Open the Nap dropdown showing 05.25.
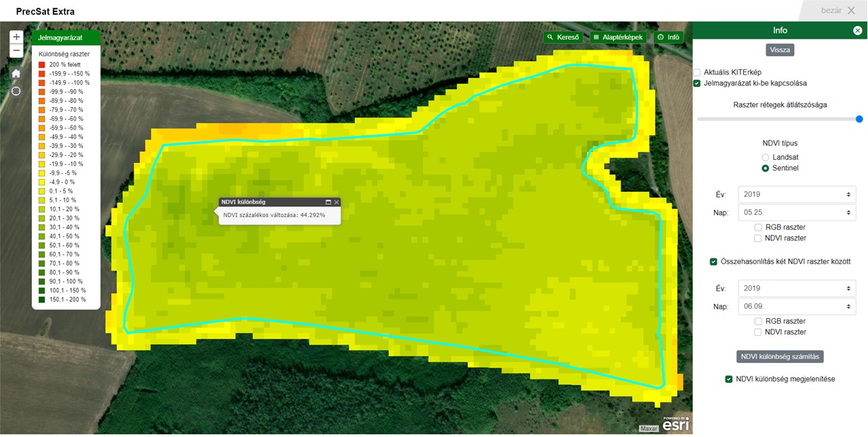 pyautogui.click(x=797, y=212)
